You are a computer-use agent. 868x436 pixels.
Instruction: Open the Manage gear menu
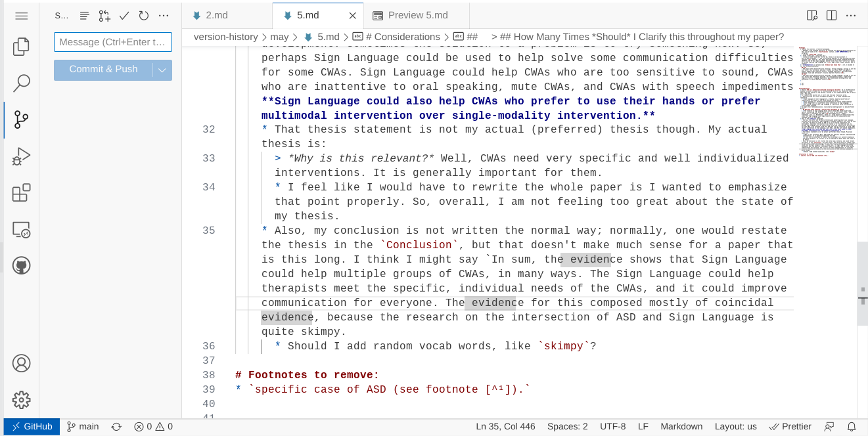21,400
